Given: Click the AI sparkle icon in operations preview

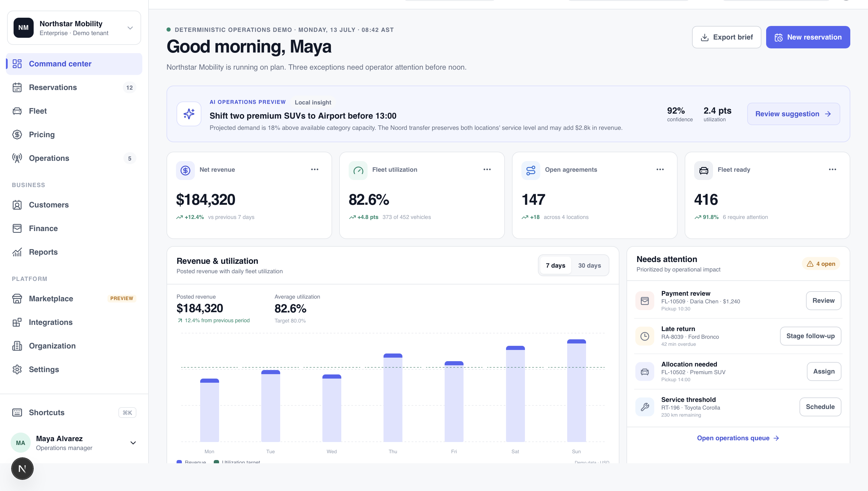Looking at the screenshot, I should pyautogui.click(x=189, y=114).
